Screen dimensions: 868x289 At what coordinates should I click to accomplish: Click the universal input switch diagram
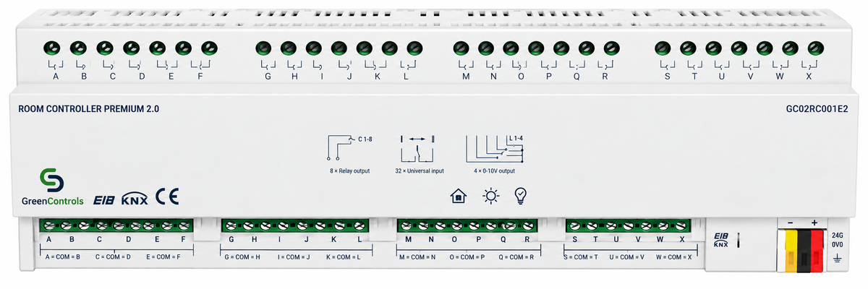416,148
